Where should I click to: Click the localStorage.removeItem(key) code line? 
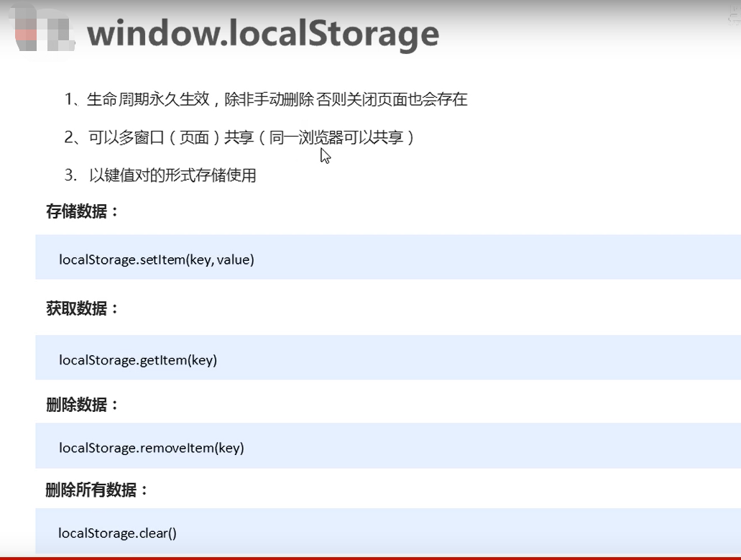click(151, 448)
